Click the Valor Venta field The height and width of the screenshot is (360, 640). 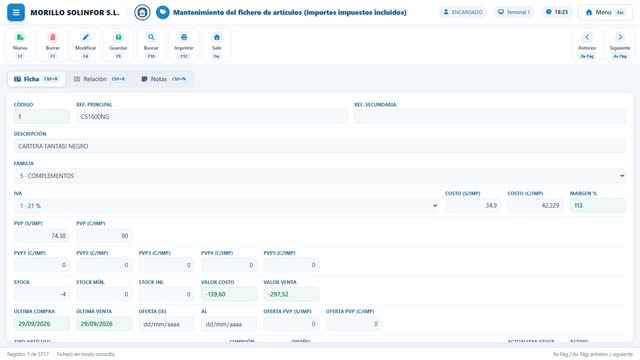pos(291,294)
